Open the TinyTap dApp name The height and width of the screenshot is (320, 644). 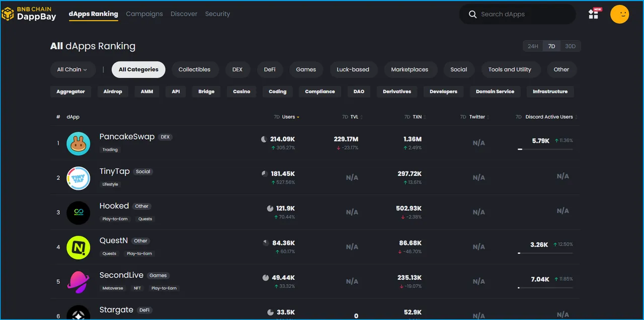click(115, 171)
